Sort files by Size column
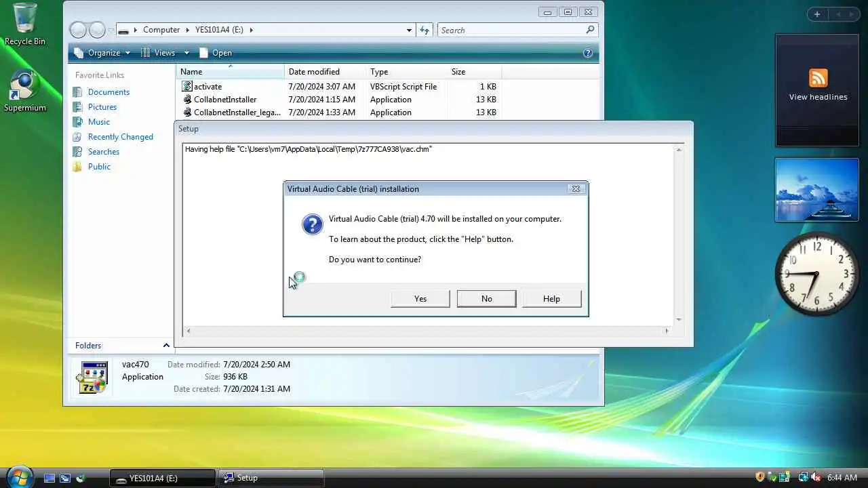 click(474, 72)
